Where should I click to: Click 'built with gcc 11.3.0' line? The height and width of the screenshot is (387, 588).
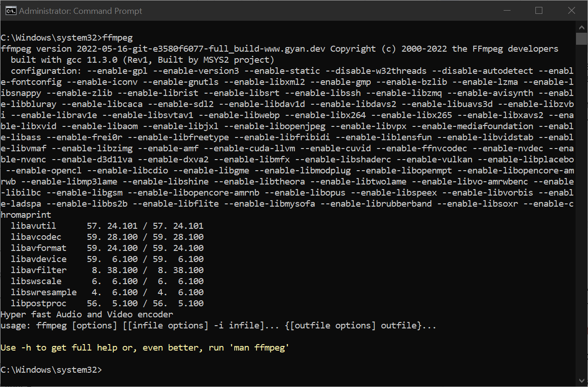(x=143, y=60)
